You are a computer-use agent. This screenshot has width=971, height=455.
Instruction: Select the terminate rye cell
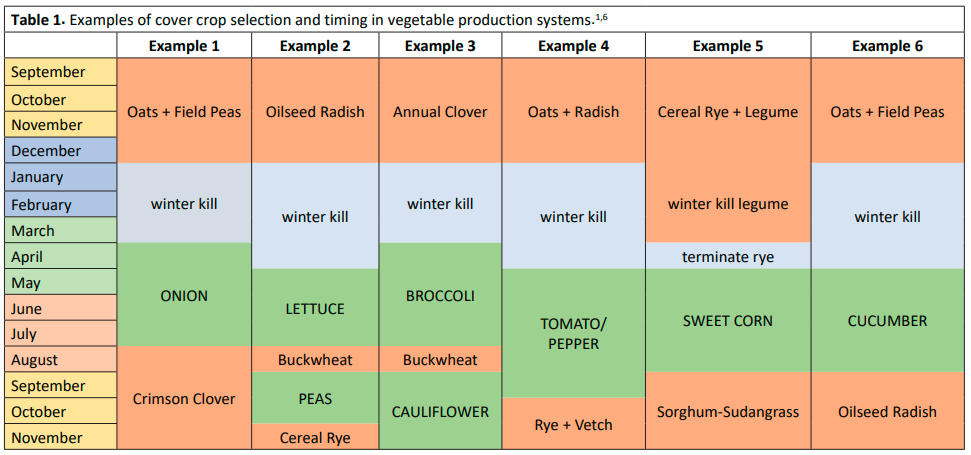click(x=728, y=257)
